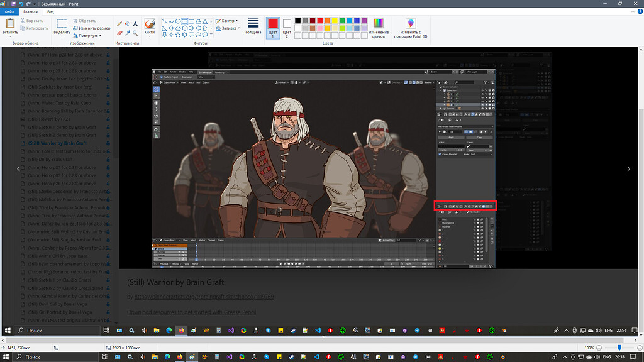Toggle the Create Materials checkbox in Blender image
The height and width of the screenshot is (362, 644).
point(440,155)
